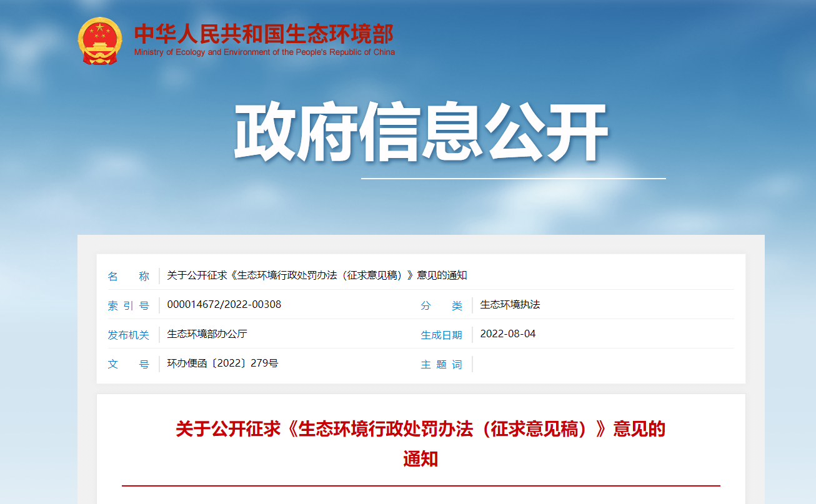The width and height of the screenshot is (816, 504).
Task: Click the 发布机关 field label
Action: click(x=129, y=335)
